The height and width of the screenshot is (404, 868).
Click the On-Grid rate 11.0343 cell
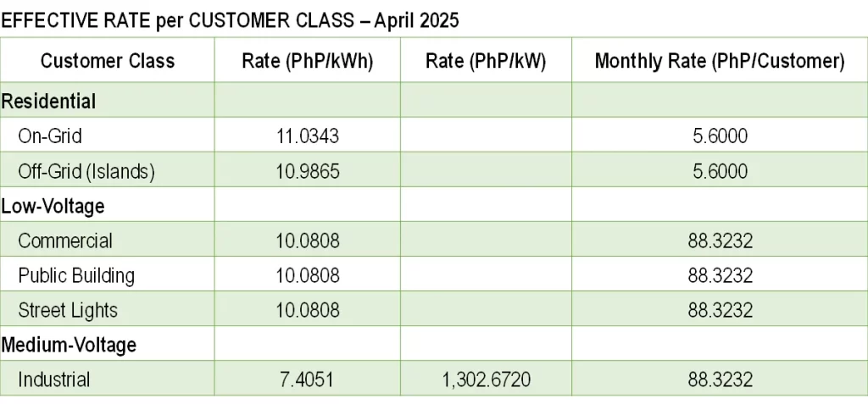point(307,136)
